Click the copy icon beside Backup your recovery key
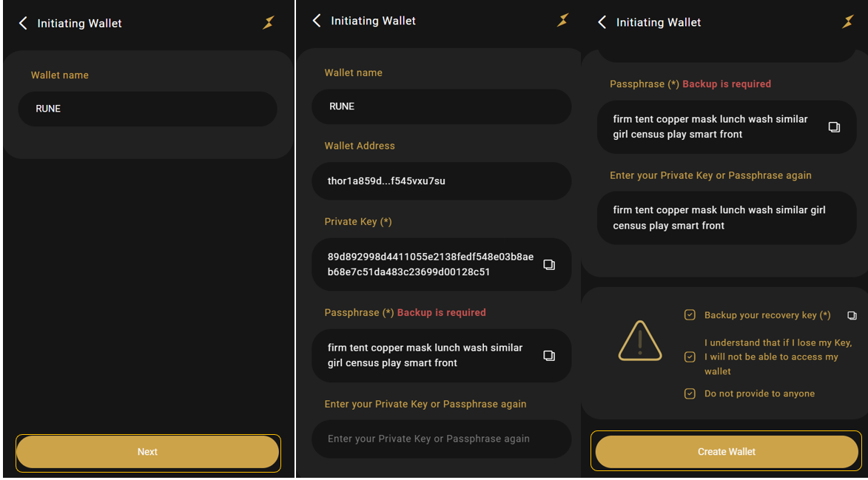 click(852, 316)
